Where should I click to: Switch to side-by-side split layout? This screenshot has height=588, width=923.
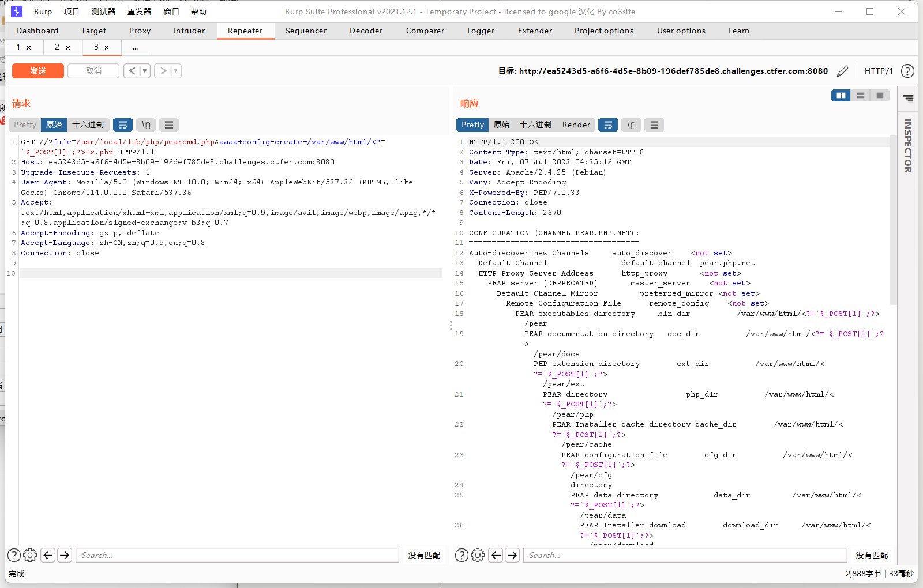pyautogui.click(x=841, y=96)
